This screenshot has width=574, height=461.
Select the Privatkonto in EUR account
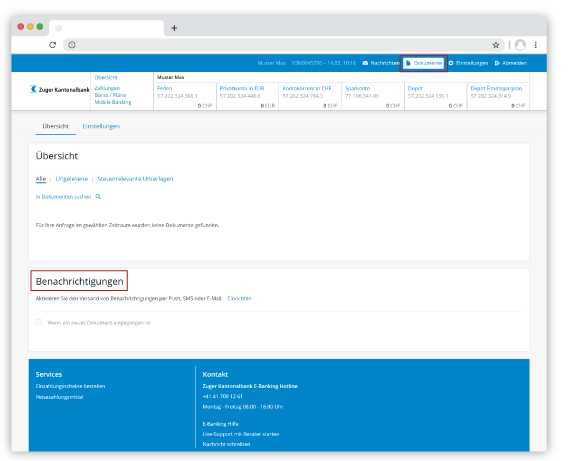(x=247, y=96)
